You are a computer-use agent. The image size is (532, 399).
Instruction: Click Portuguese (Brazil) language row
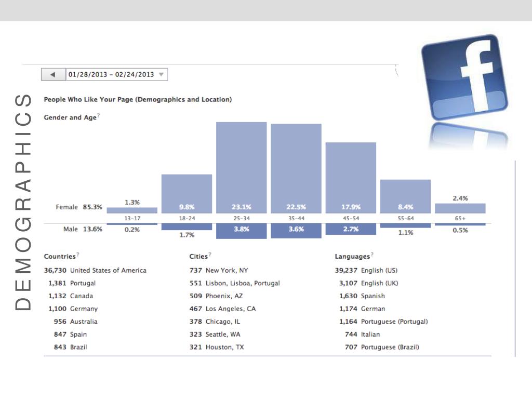[x=382, y=348]
